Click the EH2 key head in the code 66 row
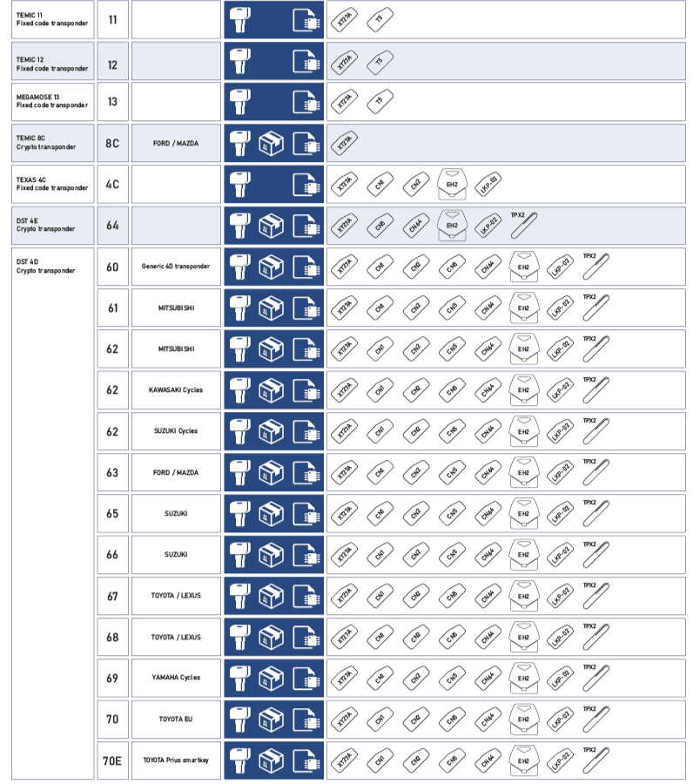The width and height of the screenshot is (693, 784). click(x=523, y=554)
